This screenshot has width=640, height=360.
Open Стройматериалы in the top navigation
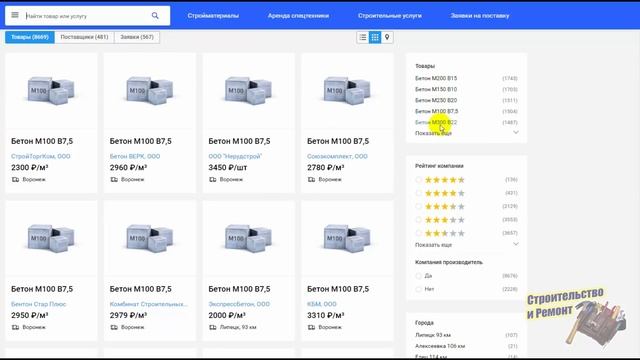(213, 16)
